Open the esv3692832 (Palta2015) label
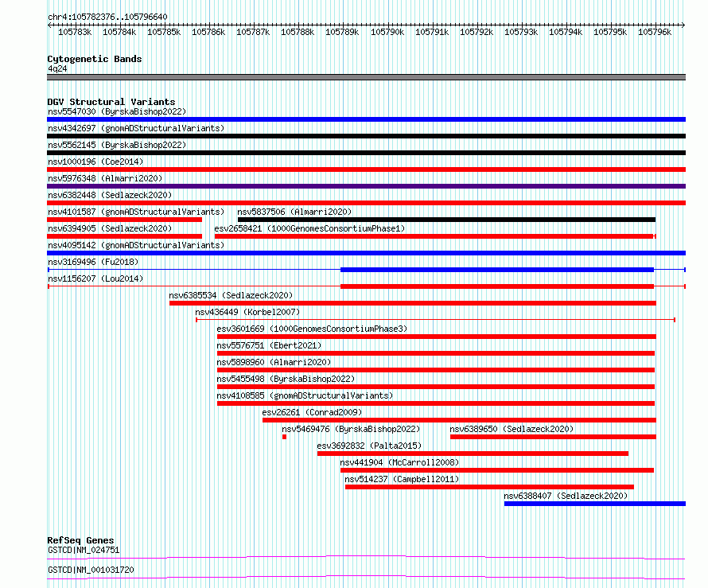The height and width of the screenshot is (588, 708). pos(369,446)
